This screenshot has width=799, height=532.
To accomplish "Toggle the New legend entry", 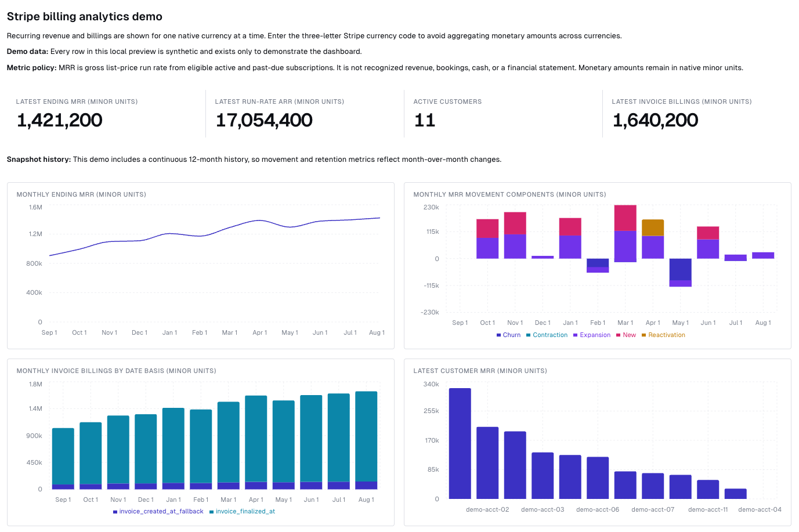I will click(x=626, y=335).
